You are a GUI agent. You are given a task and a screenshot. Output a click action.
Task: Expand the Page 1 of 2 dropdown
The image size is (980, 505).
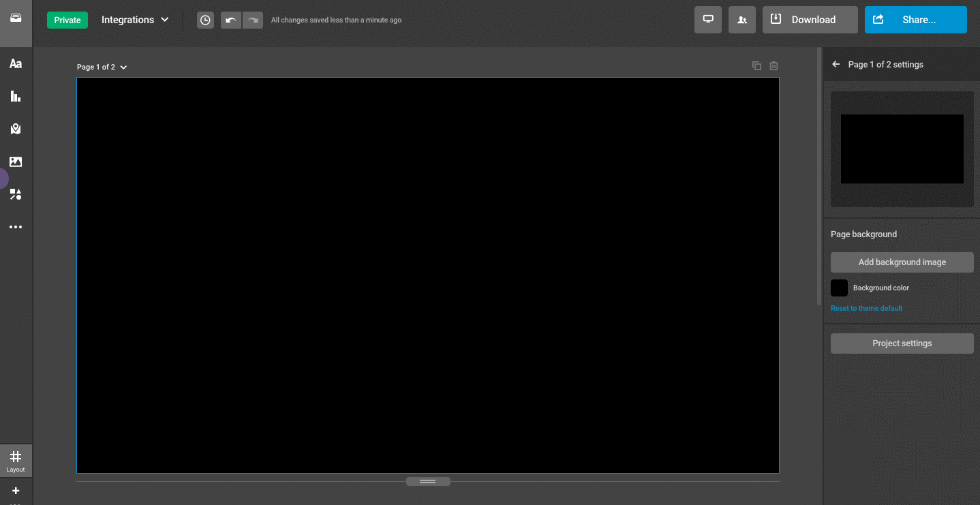pyautogui.click(x=102, y=67)
